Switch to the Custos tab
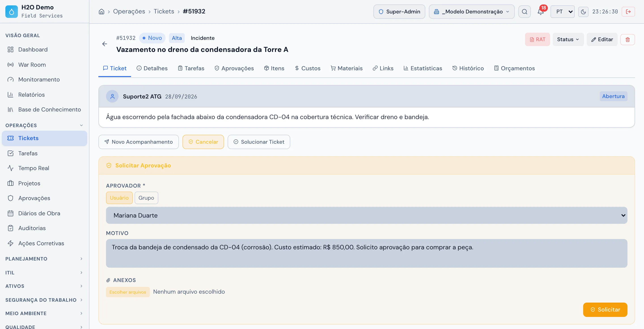The image size is (644, 329). pos(307,68)
